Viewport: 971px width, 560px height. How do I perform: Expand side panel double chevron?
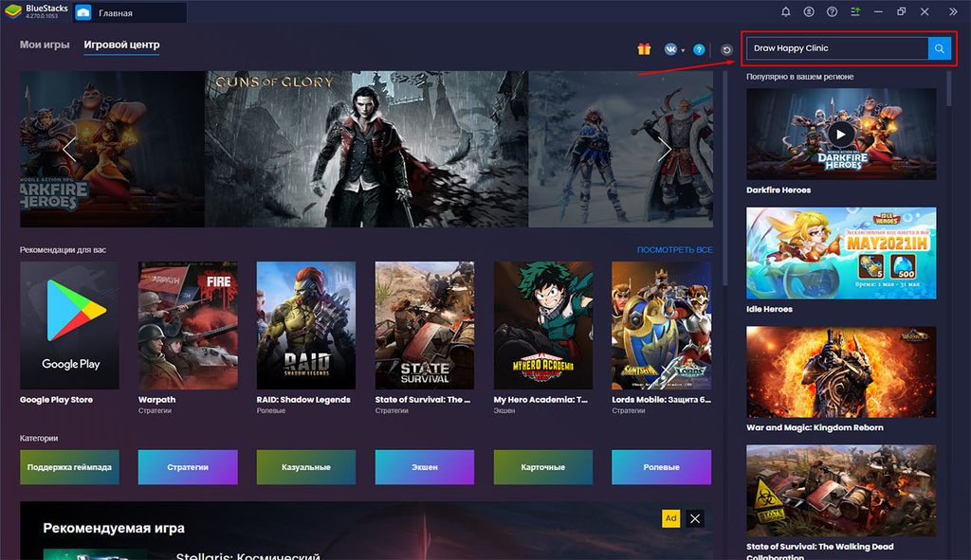[953, 11]
